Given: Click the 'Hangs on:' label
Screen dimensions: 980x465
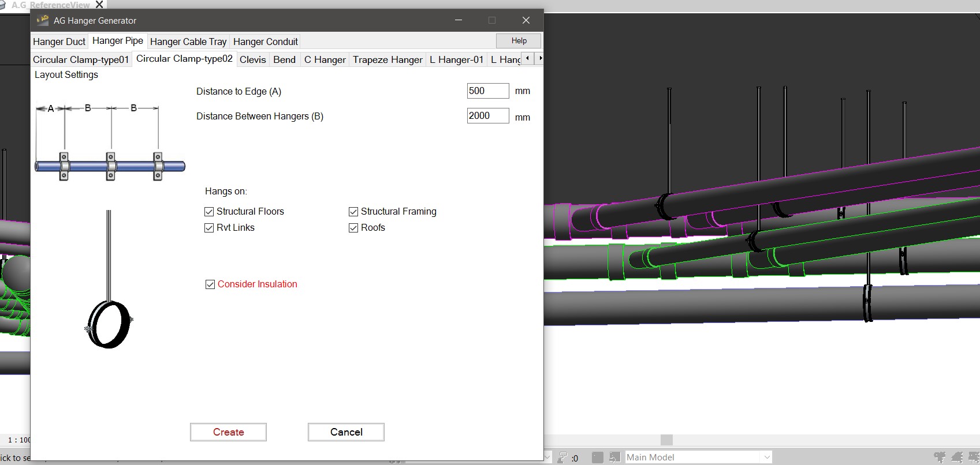Looking at the screenshot, I should tap(226, 192).
